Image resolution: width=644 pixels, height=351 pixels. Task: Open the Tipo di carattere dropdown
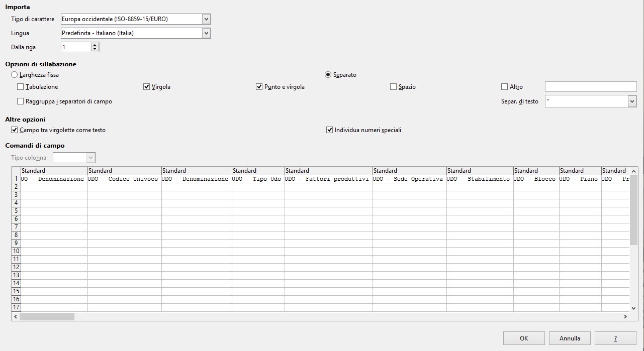(x=206, y=19)
